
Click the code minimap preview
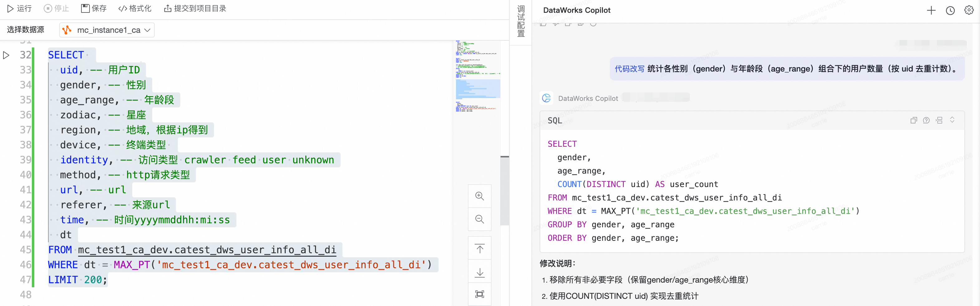[478, 76]
